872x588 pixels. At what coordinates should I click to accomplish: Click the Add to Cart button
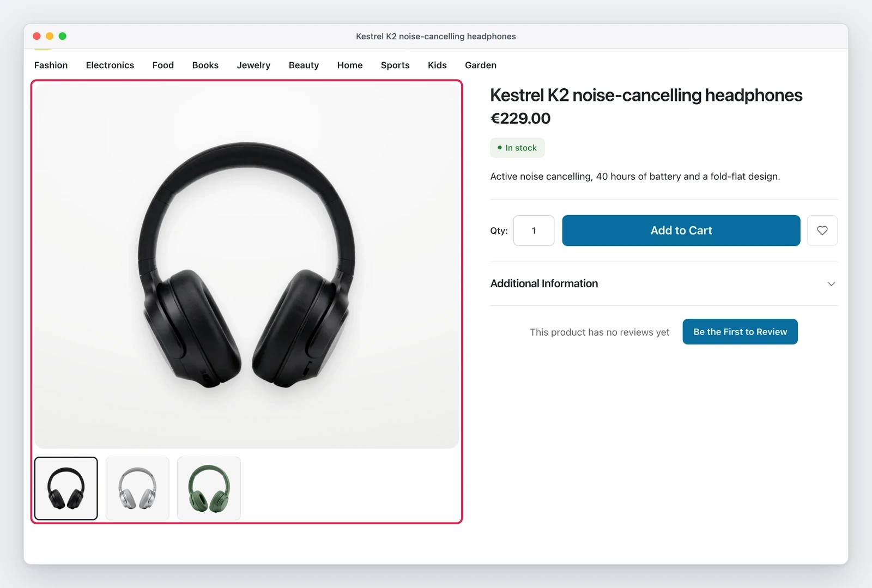click(681, 231)
